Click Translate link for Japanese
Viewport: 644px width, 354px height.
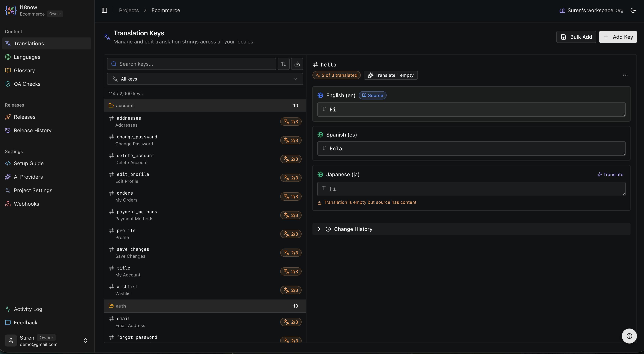(x=610, y=174)
